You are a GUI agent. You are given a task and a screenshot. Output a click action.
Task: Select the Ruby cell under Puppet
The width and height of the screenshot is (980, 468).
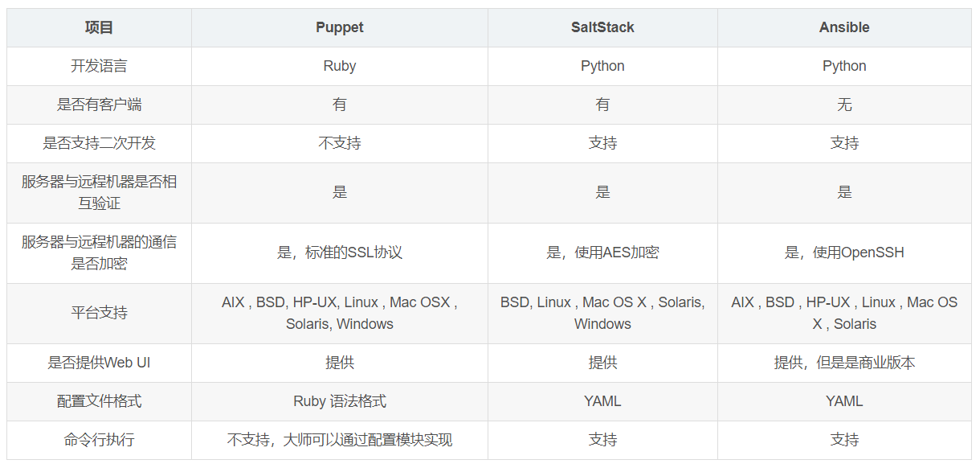coord(339,66)
